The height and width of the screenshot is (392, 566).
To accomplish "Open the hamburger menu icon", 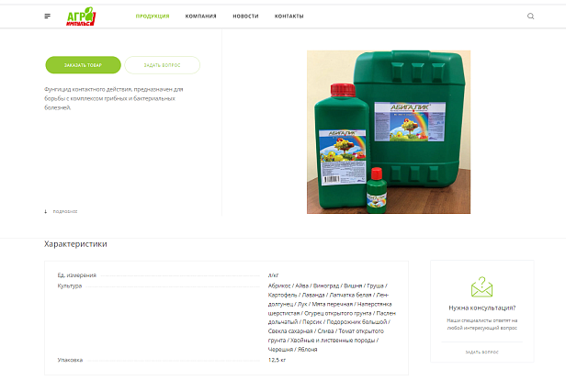I will pos(47,17).
